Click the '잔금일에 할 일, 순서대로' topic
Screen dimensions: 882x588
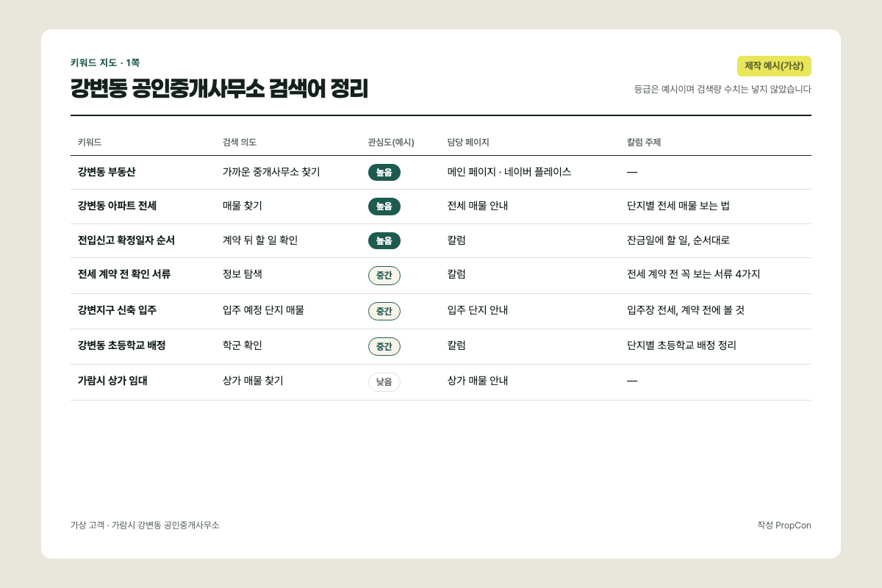click(x=678, y=240)
